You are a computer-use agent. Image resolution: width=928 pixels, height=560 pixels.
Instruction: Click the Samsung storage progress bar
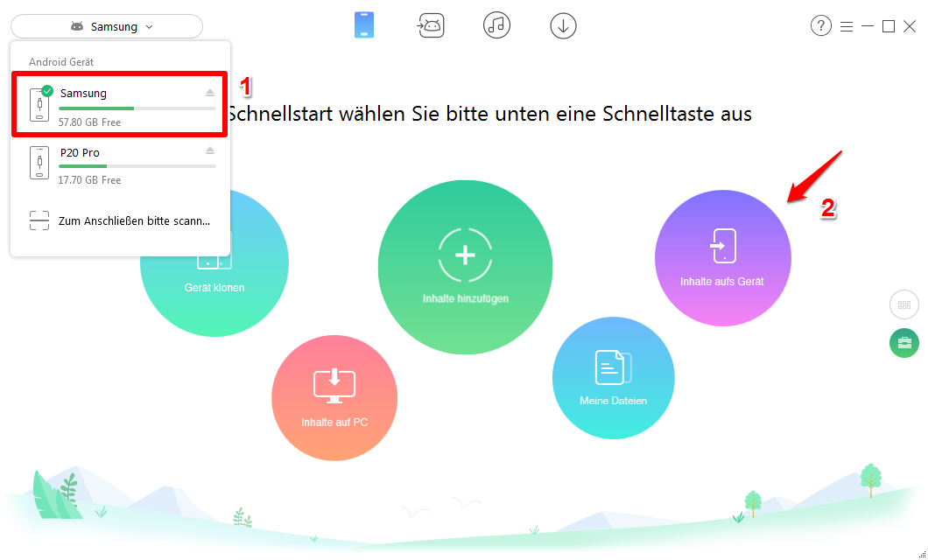point(137,107)
